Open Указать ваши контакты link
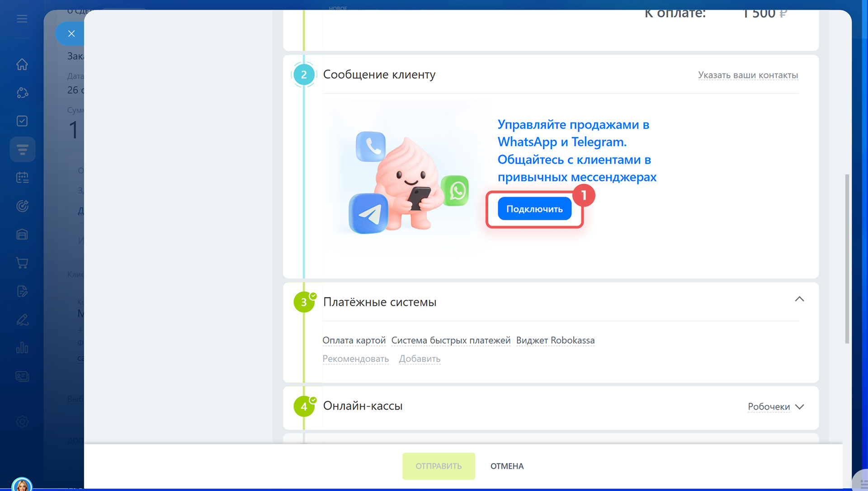 click(x=748, y=75)
